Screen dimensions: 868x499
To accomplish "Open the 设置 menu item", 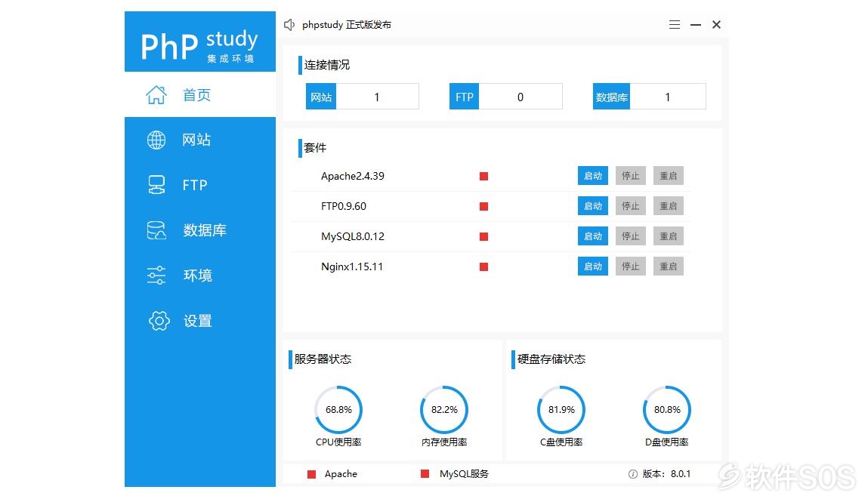I will pyautogui.click(x=200, y=320).
